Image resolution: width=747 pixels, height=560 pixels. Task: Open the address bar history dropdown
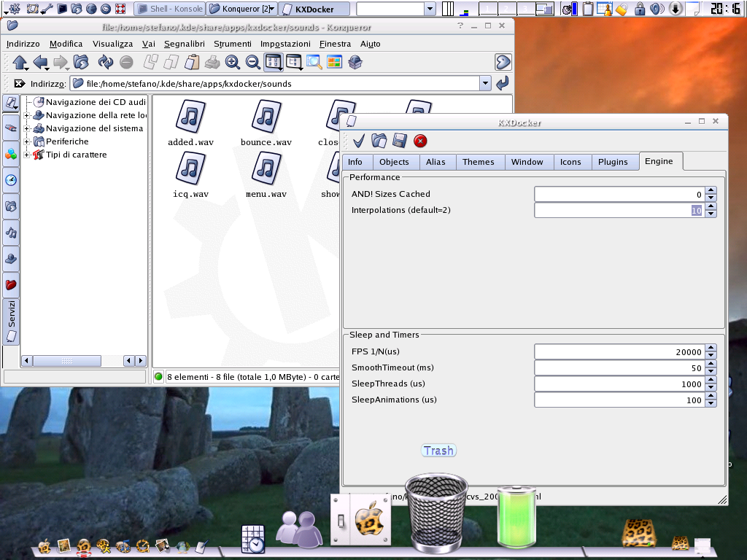tap(485, 83)
